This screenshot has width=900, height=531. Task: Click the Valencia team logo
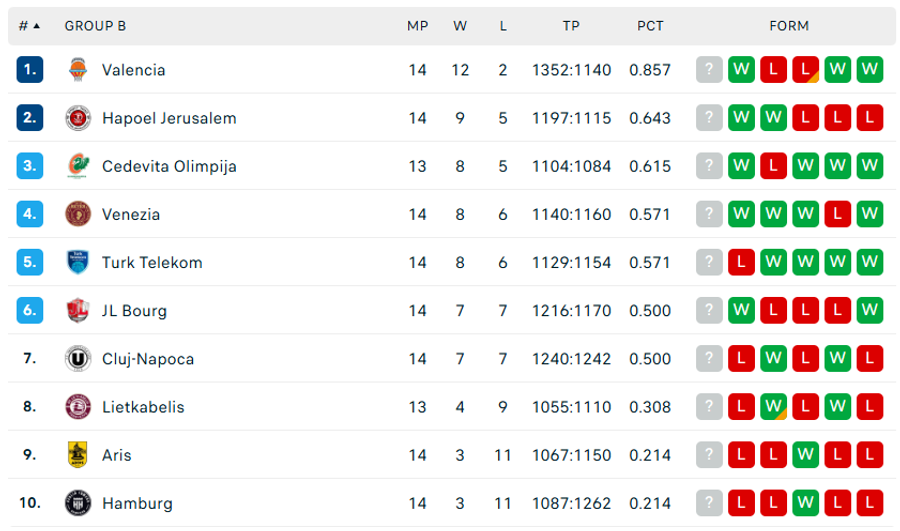pos(77,70)
